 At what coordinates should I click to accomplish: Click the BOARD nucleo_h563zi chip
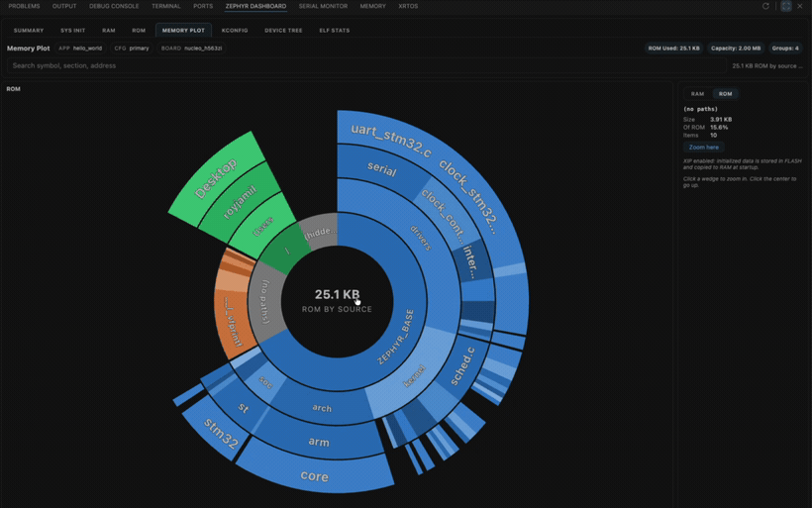[x=191, y=49]
